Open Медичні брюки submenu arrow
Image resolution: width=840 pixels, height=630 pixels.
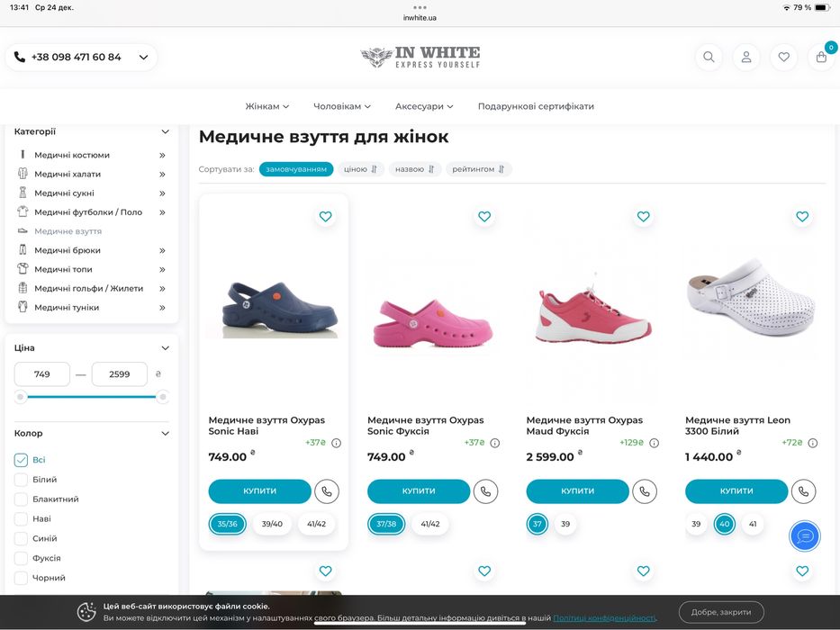coord(162,251)
